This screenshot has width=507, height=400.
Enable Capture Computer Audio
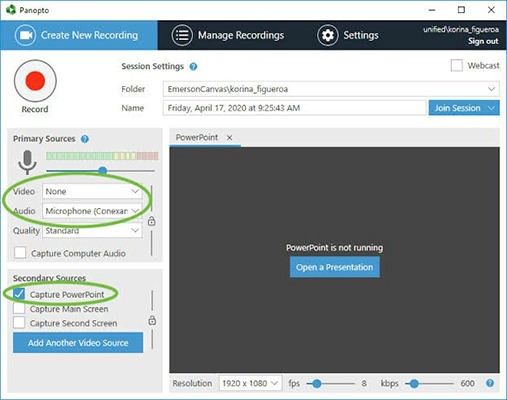pyautogui.click(x=20, y=253)
